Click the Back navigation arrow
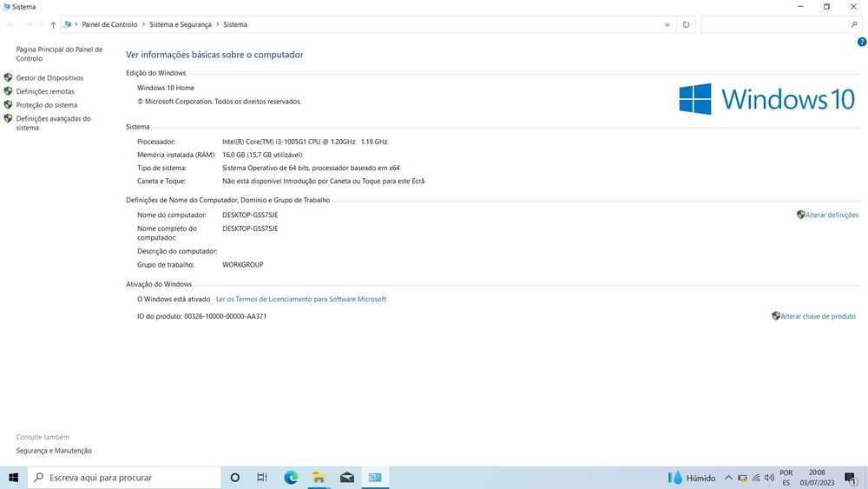 coord(10,24)
